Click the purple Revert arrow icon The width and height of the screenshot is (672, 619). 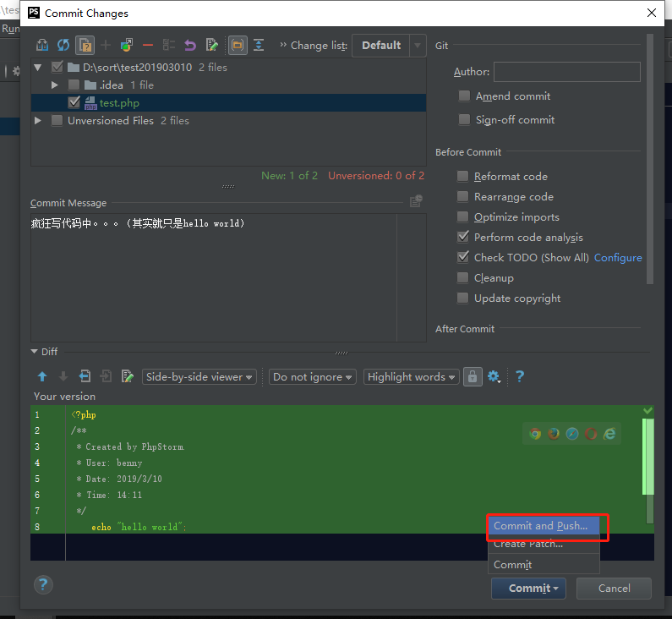click(190, 45)
